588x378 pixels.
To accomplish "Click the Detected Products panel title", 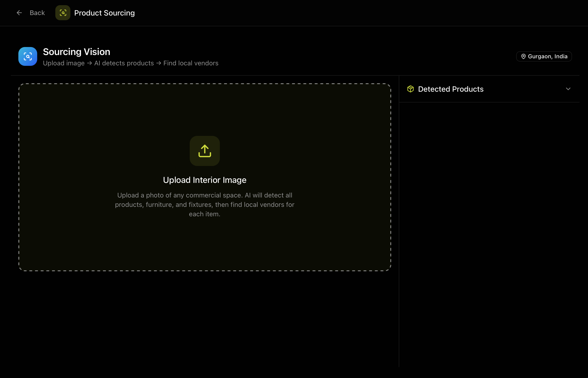I will tap(451, 89).
